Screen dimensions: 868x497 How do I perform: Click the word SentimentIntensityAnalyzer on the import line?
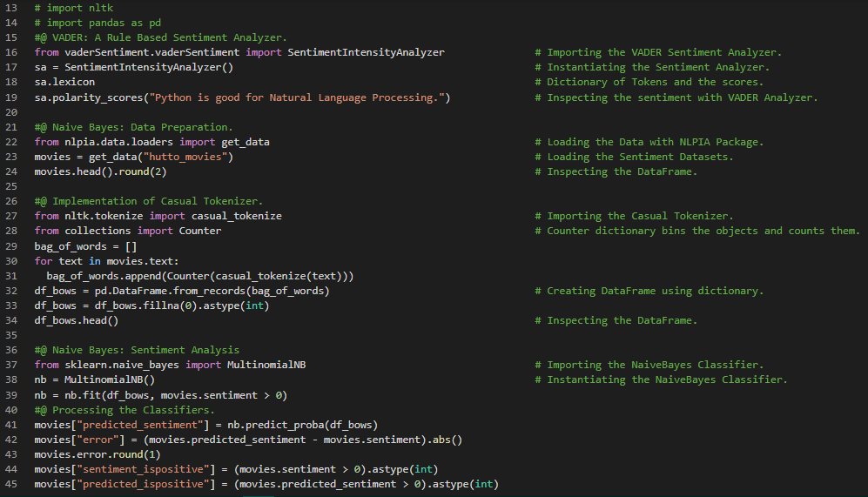[x=366, y=52]
